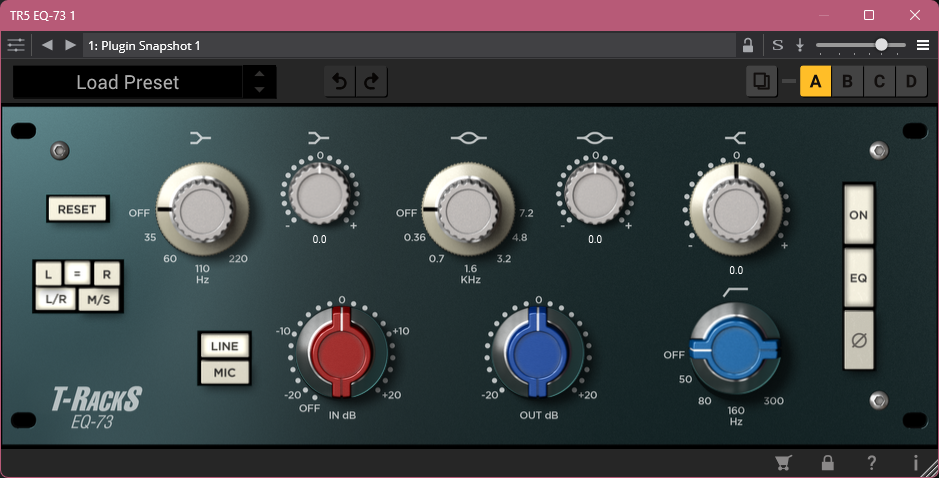Toggle the ON power switch
This screenshot has width=939, height=478.
[x=858, y=215]
